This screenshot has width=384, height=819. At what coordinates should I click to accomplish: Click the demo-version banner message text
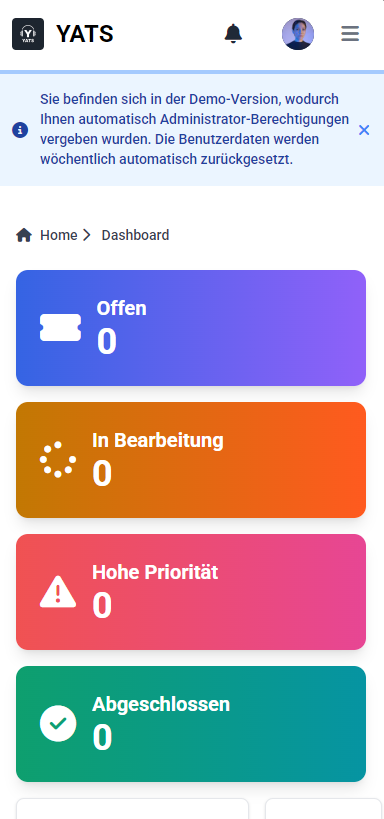[x=194, y=130]
